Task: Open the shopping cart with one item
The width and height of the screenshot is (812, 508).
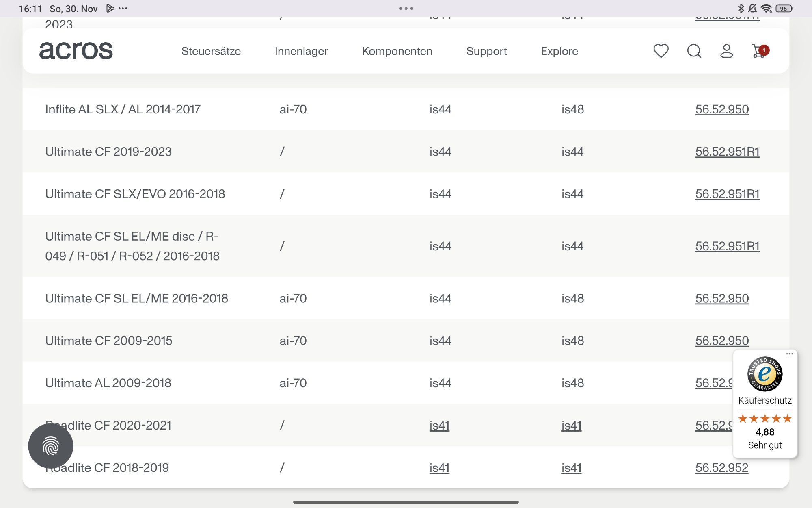Action: tap(758, 51)
